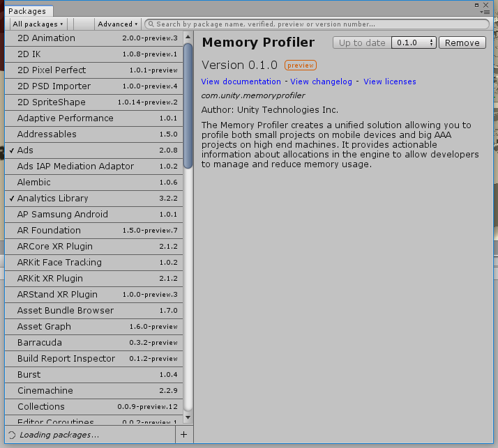Image resolution: width=498 pixels, height=448 pixels.
Task: Click the package list scrollbar thumb
Action: click(x=188, y=106)
